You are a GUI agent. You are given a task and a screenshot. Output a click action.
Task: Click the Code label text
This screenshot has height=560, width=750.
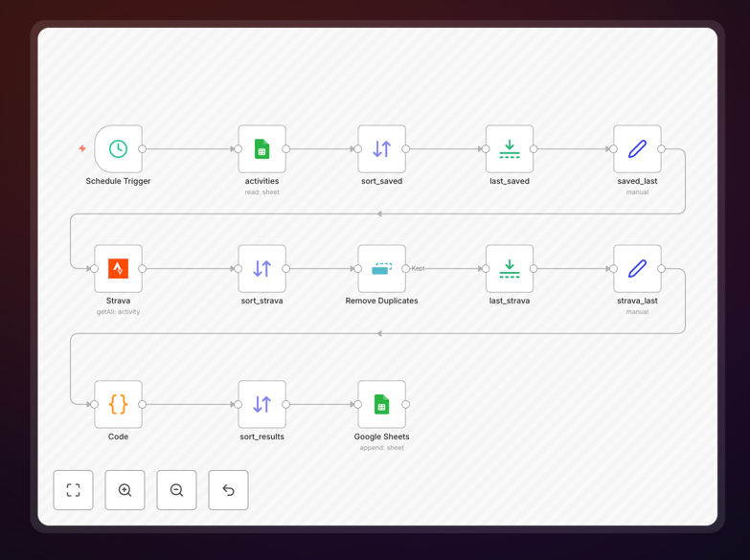[118, 437]
